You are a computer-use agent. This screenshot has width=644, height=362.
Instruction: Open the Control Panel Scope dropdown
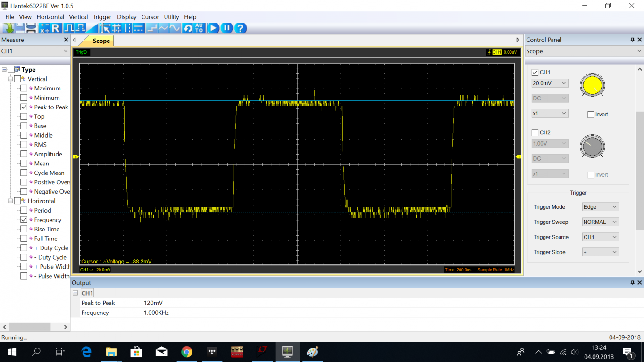pyautogui.click(x=584, y=51)
